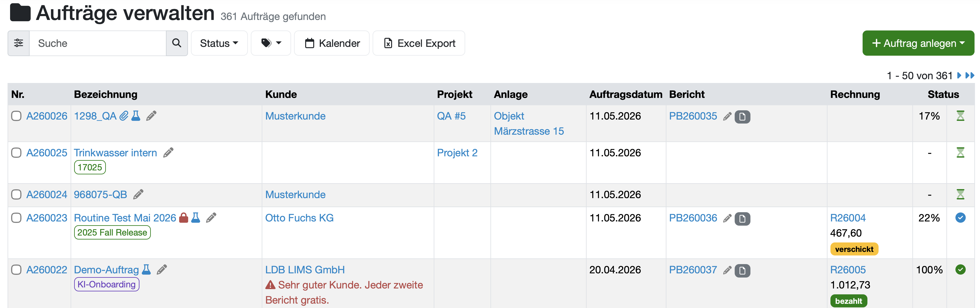Viewport: 980px width, 308px height.
Task: Click the flask icon next to Demo-Auftrag
Action: tap(146, 270)
